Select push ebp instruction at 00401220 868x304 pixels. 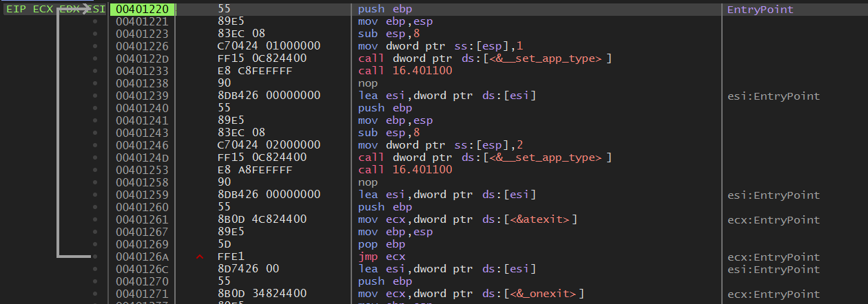(x=385, y=9)
